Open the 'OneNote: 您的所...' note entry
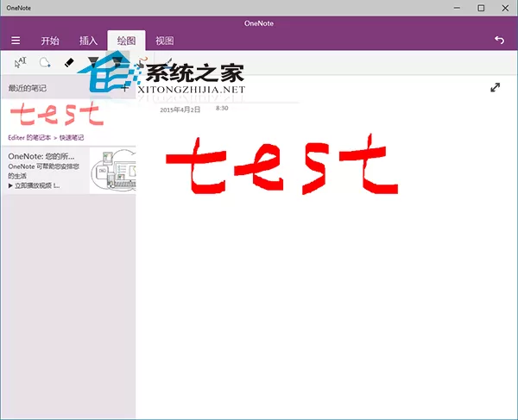This screenshot has width=518, height=420. (x=68, y=170)
